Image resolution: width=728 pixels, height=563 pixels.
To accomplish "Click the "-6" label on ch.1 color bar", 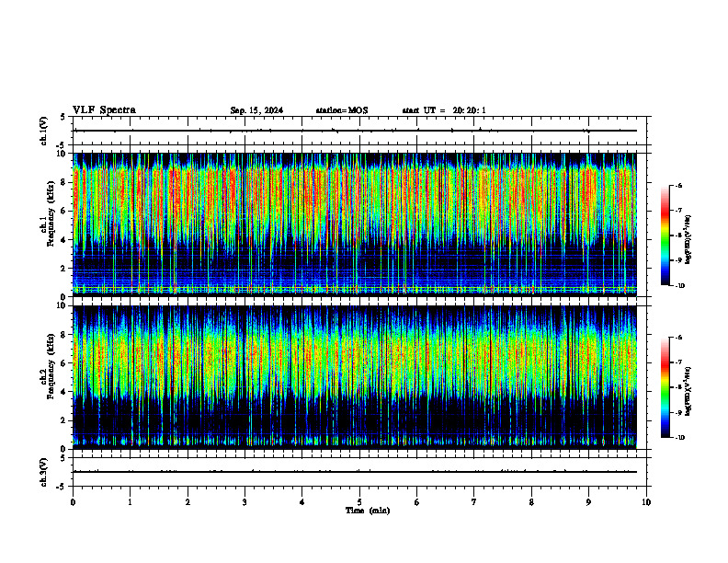I will (x=678, y=185).
